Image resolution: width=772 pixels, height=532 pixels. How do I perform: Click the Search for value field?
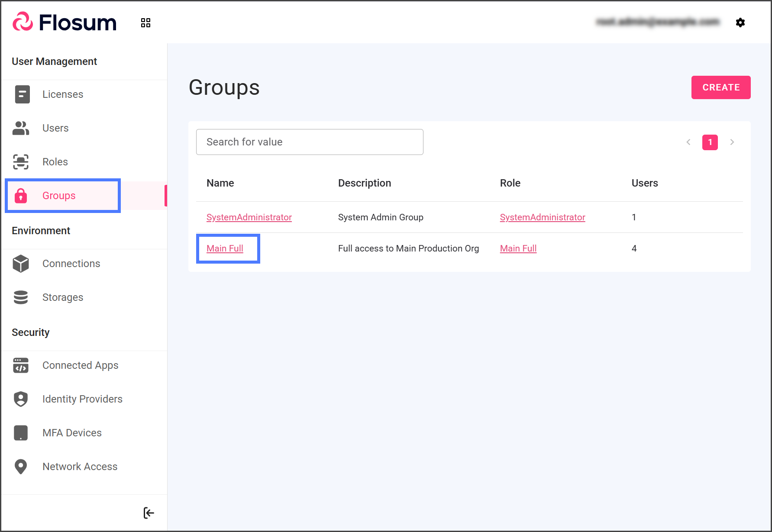(310, 142)
